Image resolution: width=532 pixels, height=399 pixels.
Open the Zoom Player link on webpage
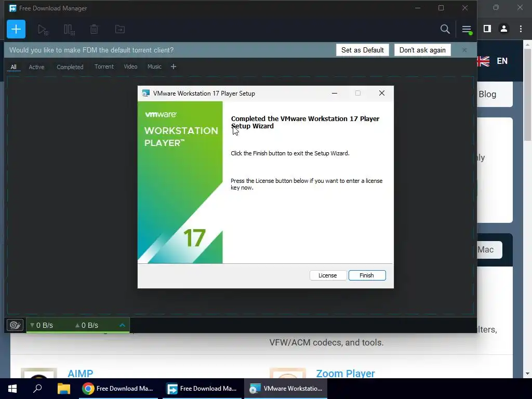coord(345,373)
